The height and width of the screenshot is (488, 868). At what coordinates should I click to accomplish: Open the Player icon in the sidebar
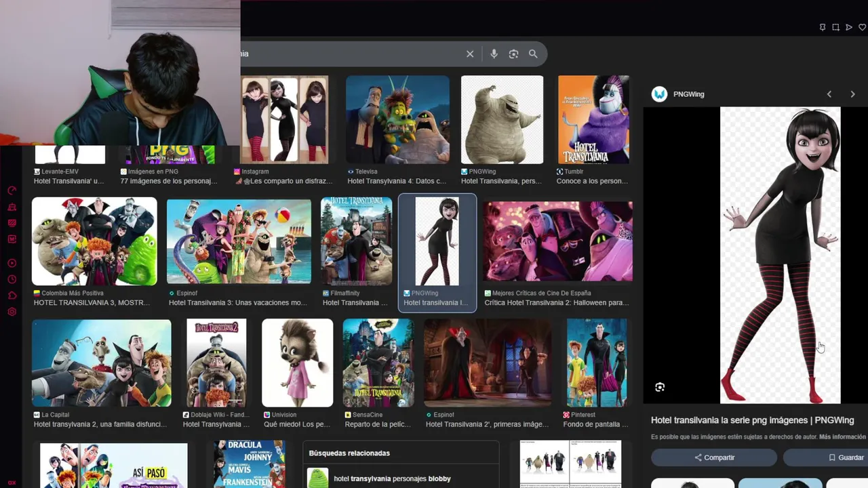point(12,263)
